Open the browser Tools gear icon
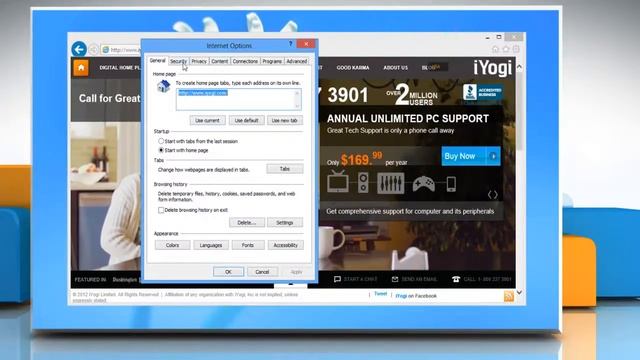The height and width of the screenshot is (360, 640). (x=516, y=49)
